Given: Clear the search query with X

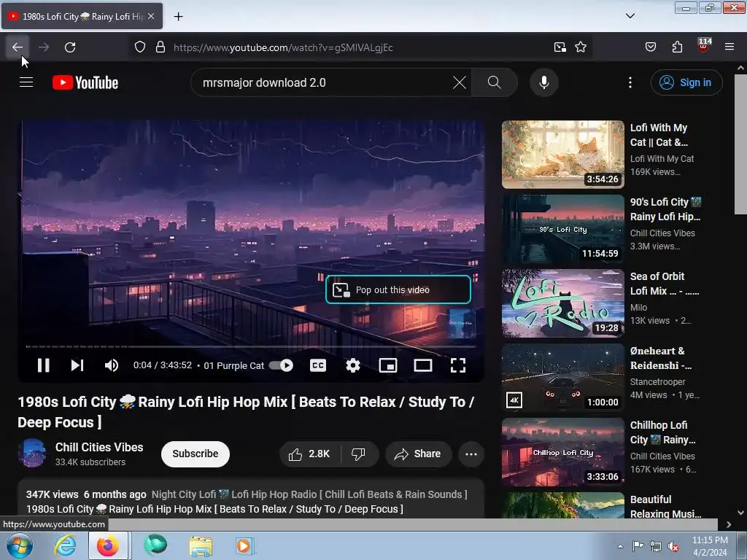Looking at the screenshot, I should click(460, 82).
